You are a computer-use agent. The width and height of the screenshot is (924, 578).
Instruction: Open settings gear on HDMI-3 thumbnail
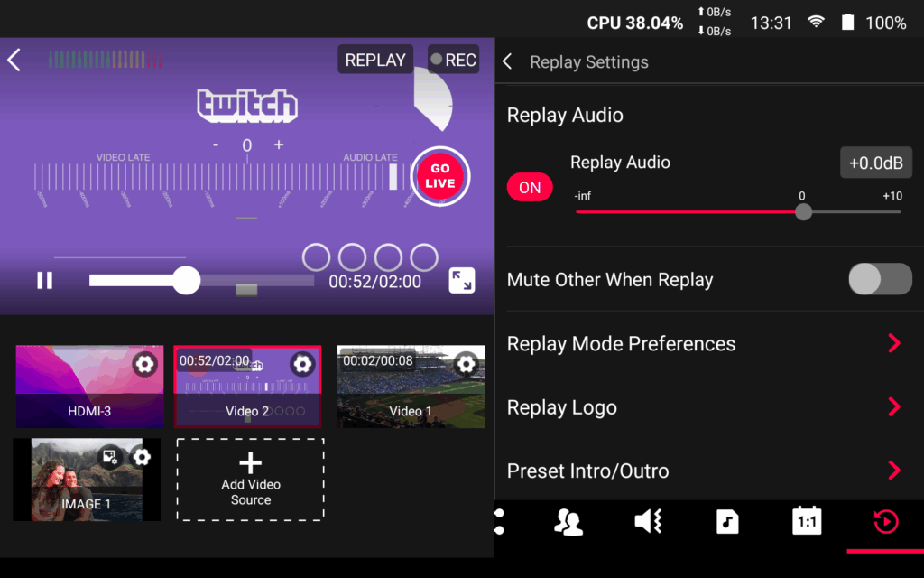pyautogui.click(x=143, y=364)
